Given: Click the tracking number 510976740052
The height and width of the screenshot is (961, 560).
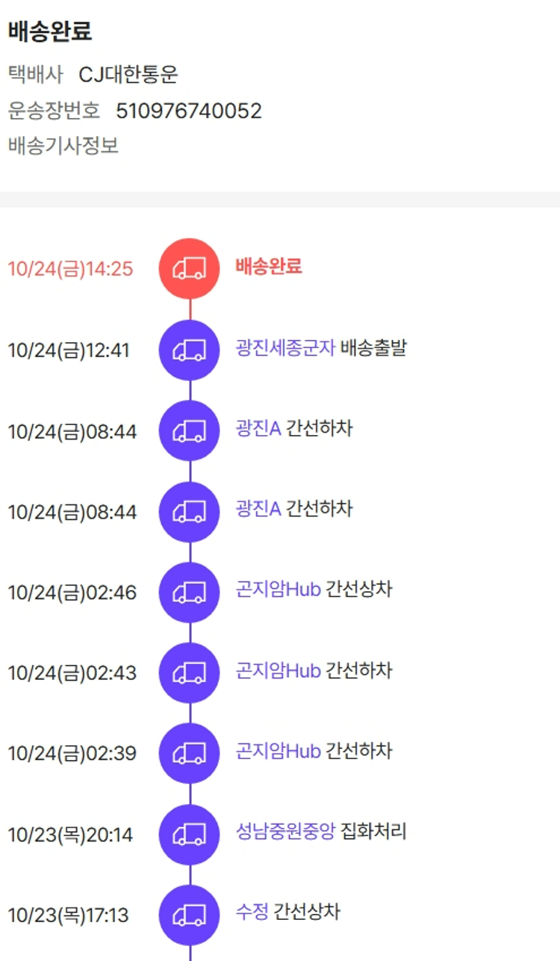Looking at the screenshot, I should pos(189,111).
